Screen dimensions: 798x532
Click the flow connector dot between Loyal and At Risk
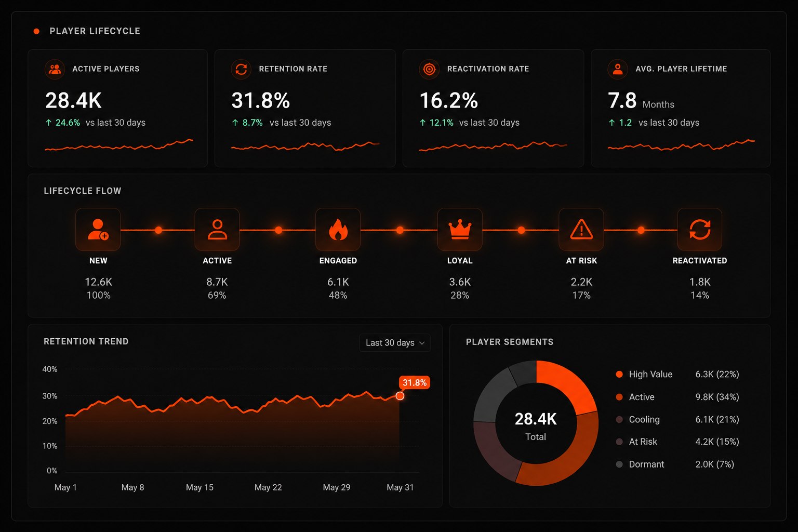[521, 230]
